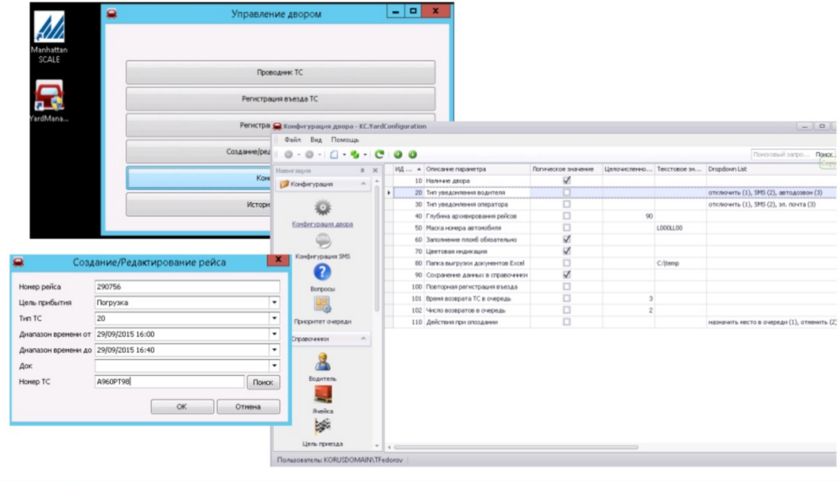The width and height of the screenshot is (840, 482).
Task: Open the Водитель directory icon
Action: click(322, 361)
